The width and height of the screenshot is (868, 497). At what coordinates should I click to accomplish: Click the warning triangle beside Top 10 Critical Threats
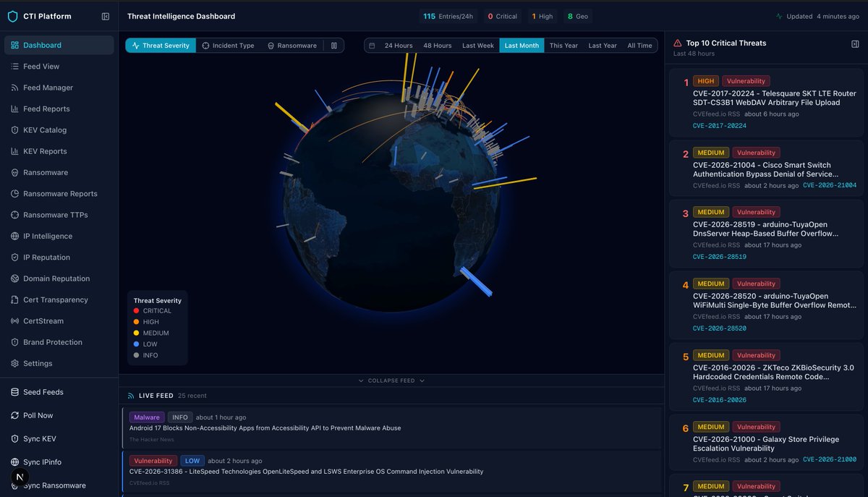[678, 43]
